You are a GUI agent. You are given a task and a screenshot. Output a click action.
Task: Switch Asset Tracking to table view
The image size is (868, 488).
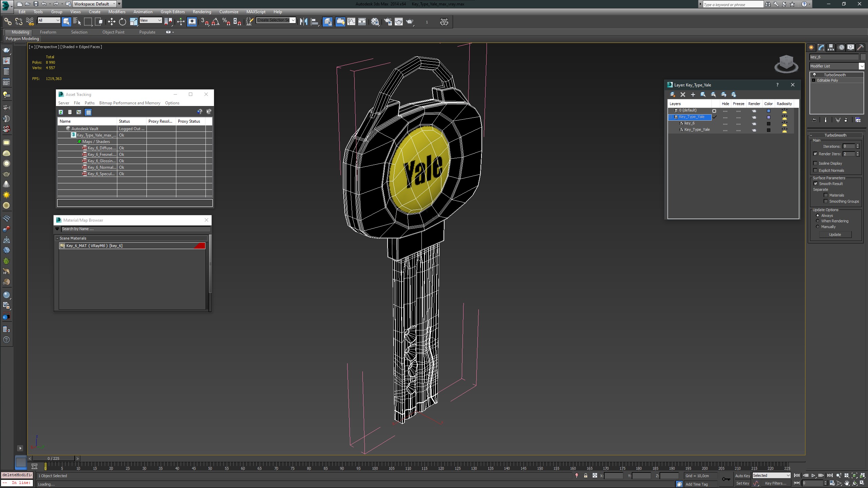click(88, 112)
